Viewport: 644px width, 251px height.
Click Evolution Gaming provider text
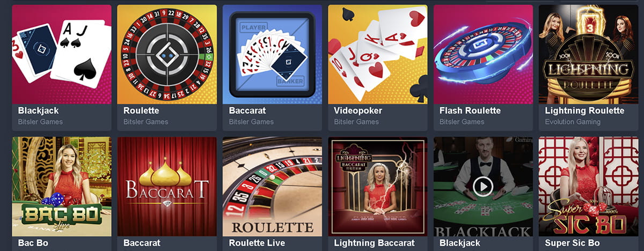573,122
